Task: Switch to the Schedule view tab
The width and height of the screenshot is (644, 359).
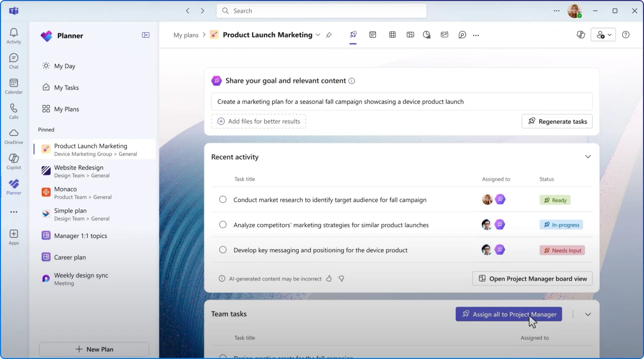Action: (373, 35)
